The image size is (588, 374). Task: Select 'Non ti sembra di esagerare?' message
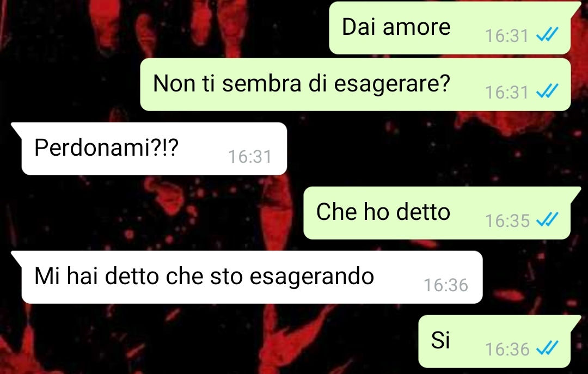click(356, 84)
